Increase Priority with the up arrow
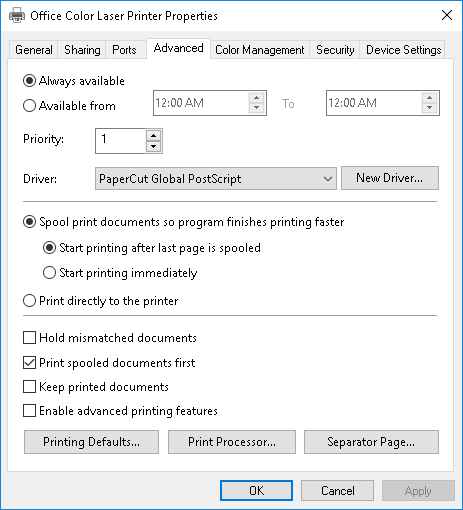This screenshot has width=463, height=510. click(153, 135)
